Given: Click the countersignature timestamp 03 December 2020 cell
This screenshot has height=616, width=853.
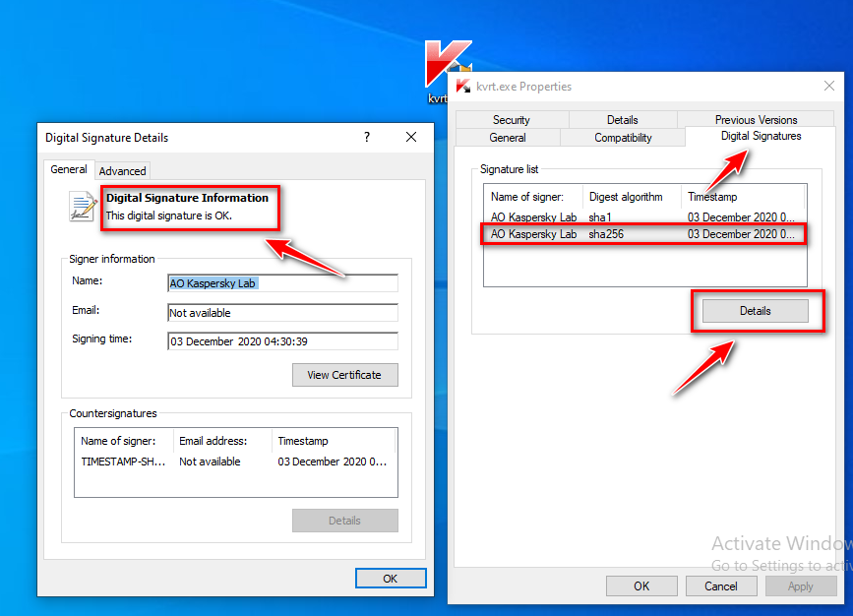Looking at the screenshot, I should coord(333,462).
